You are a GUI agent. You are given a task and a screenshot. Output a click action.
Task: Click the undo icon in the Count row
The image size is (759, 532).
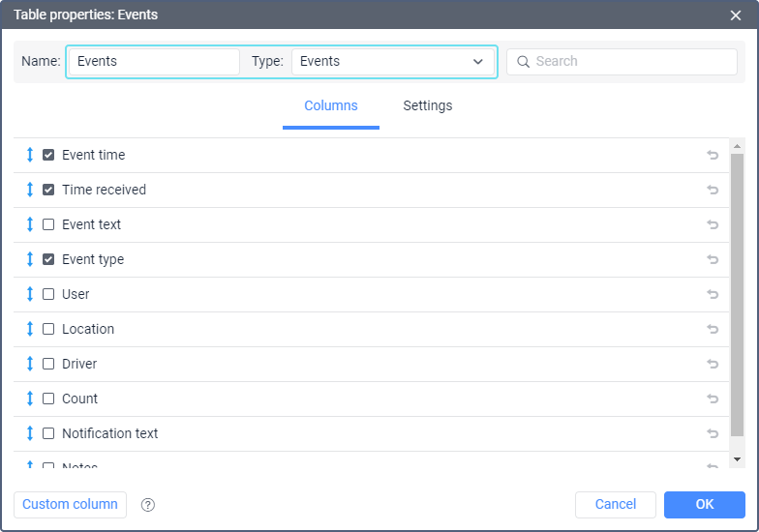[713, 399]
